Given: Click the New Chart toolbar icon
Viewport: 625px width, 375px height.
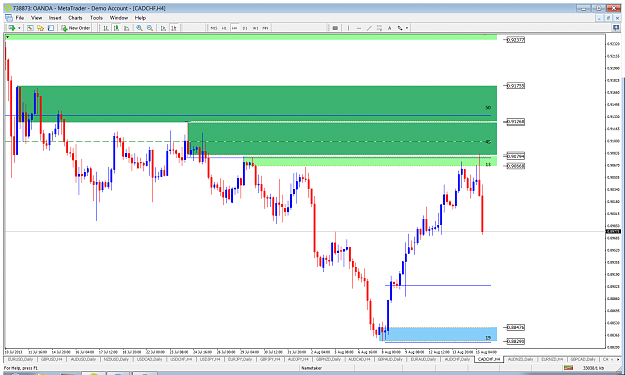Looking at the screenshot, I should (12, 28).
